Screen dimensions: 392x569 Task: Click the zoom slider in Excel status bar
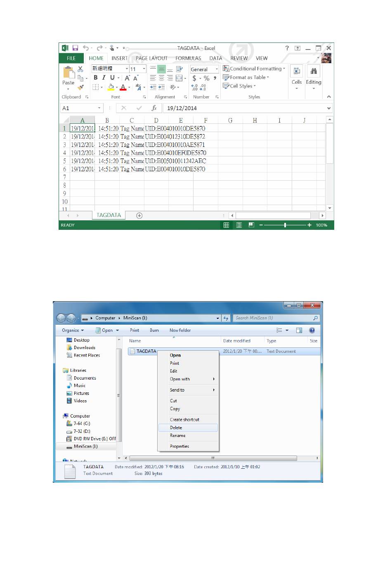[x=285, y=225]
